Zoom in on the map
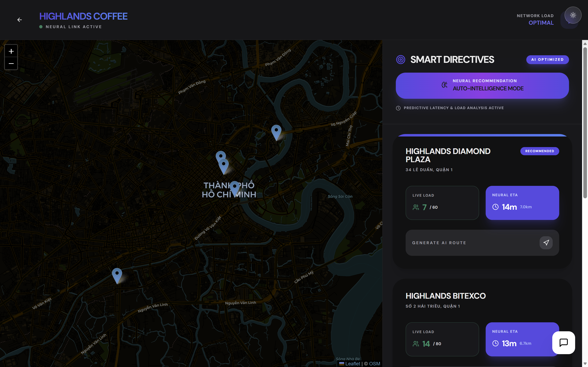The height and width of the screenshot is (367, 588). point(11,51)
